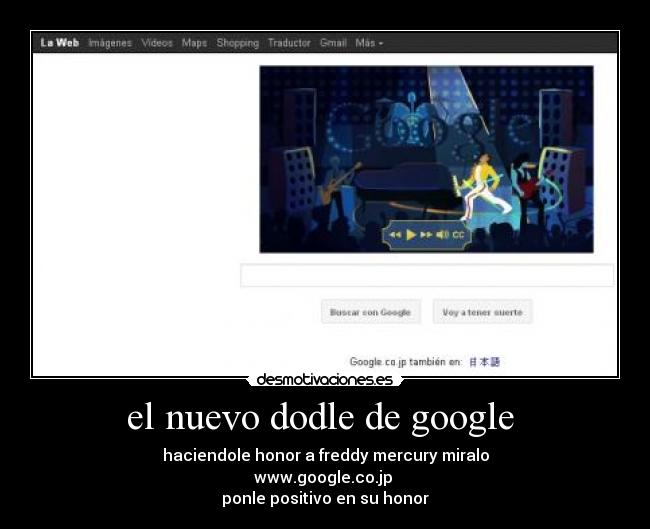Mute the doodle's sound with speaker icon
Screen dimensions: 650x529
tap(442, 235)
